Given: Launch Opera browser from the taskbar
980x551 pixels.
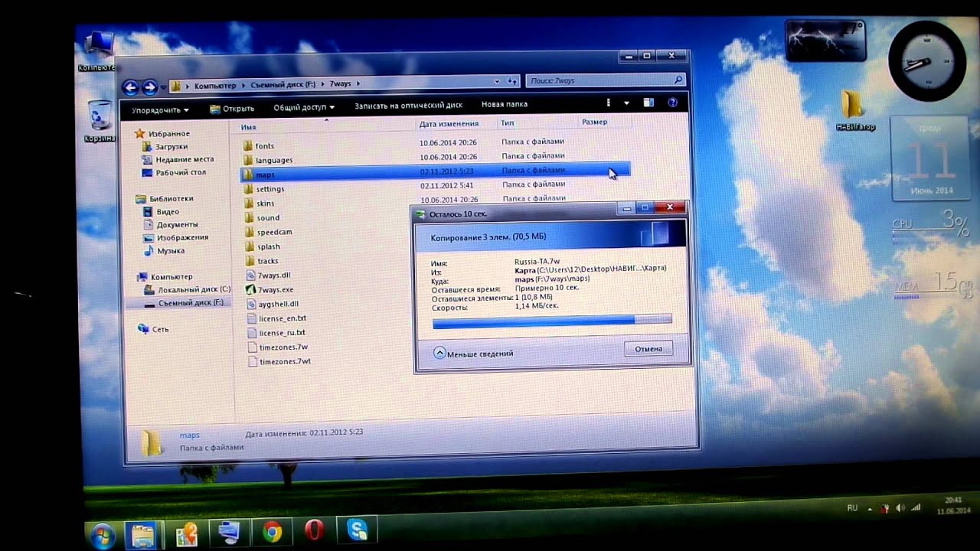Looking at the screenshot, I should tap(314, 530).
